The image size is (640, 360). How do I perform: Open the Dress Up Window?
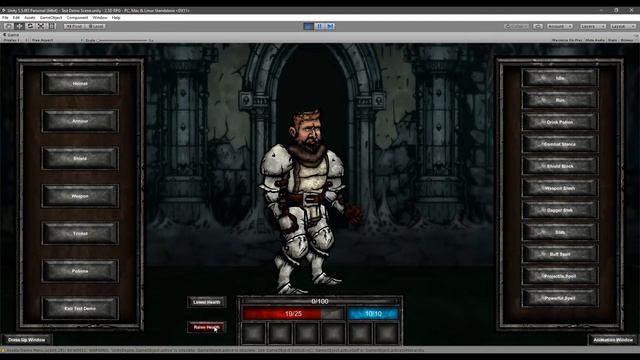[x=27, y=340]
